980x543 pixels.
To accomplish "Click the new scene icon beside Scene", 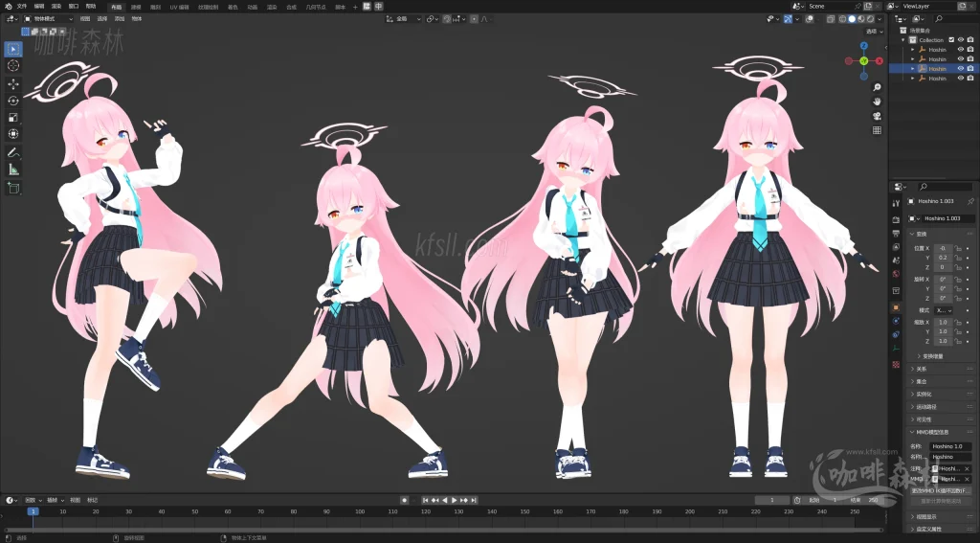I will click(x=867, y=6).
